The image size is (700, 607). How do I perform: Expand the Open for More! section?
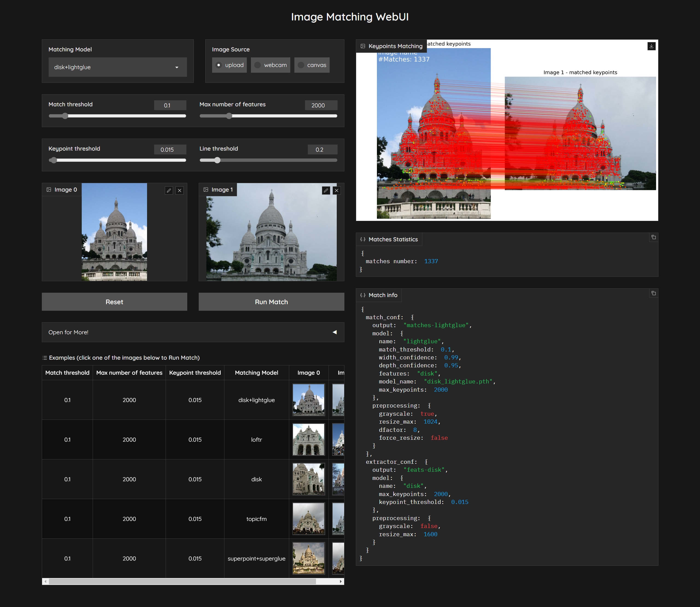pyautogui.click(x=193, y=332)
